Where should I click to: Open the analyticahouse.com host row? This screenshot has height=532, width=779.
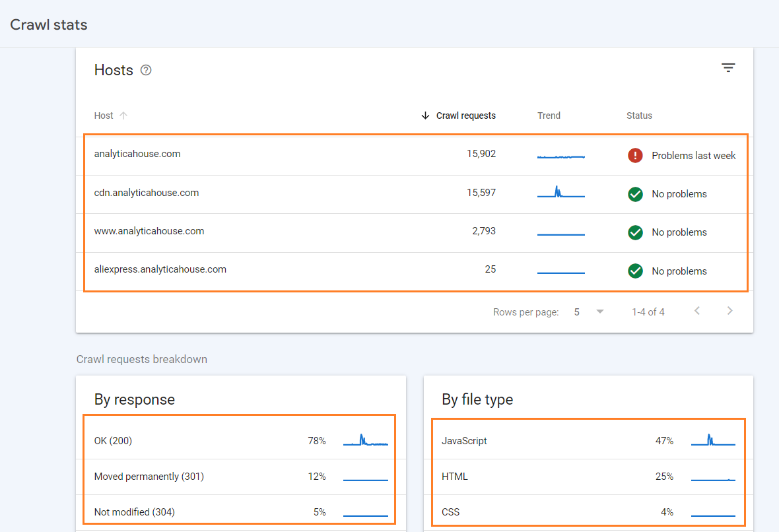415,156
